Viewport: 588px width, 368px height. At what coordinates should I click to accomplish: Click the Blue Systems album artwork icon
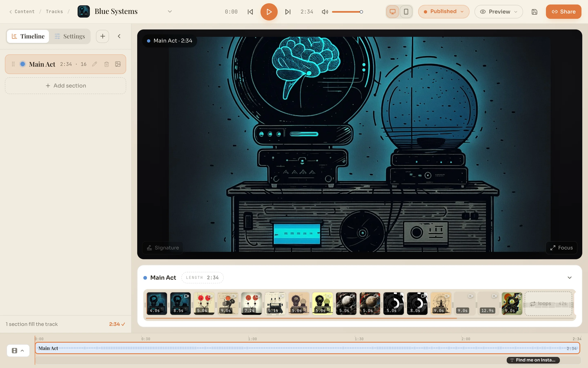click(x=84, y=11)
